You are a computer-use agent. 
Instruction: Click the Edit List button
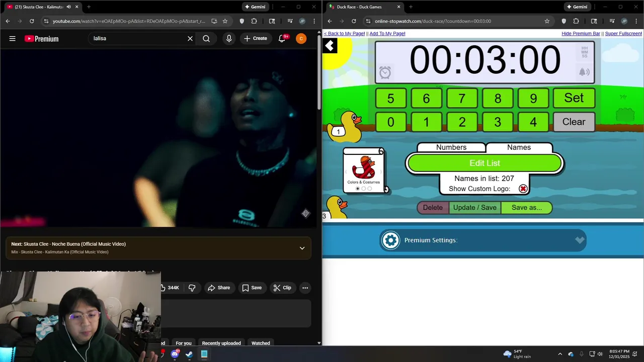tap(485, 163)
